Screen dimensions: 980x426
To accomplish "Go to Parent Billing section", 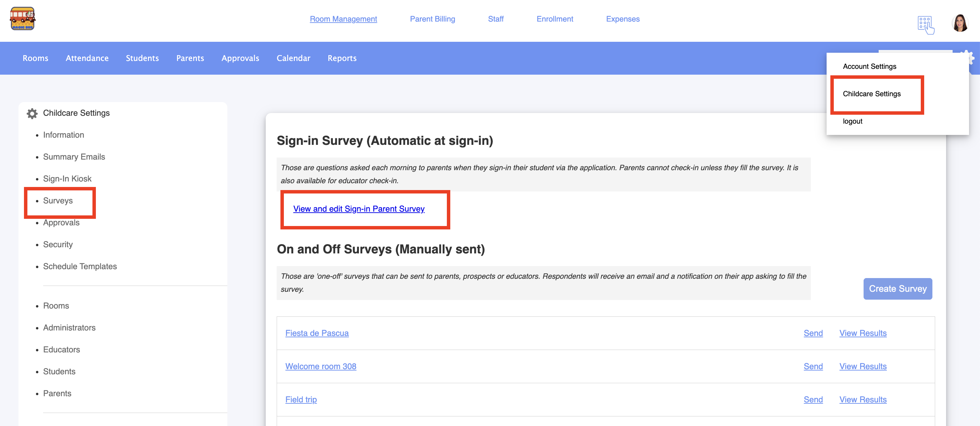I will (432, 19).
